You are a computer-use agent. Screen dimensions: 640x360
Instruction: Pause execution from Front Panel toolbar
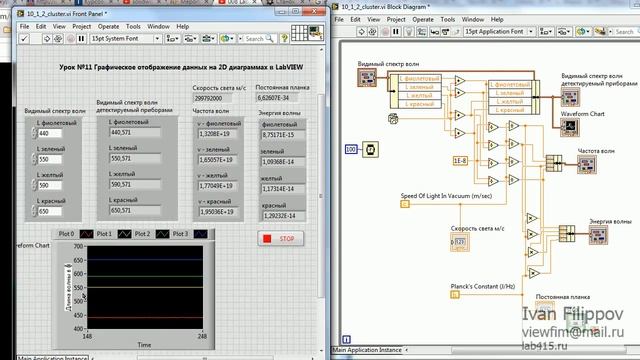81,39
